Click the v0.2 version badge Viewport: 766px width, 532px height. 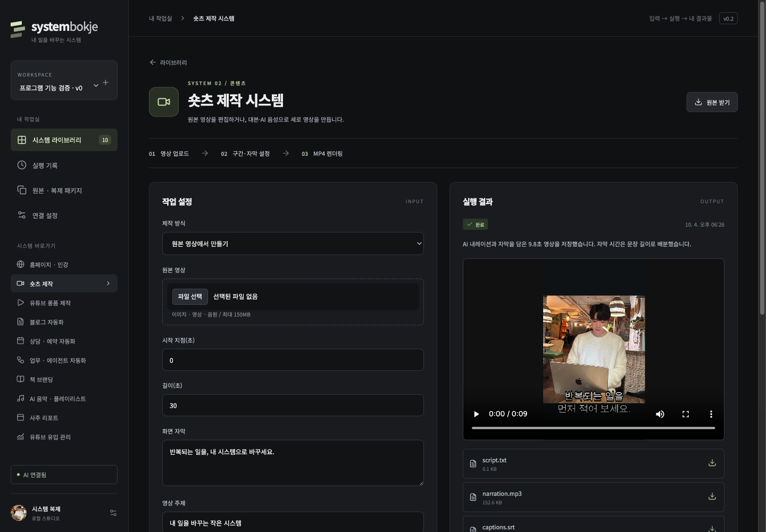pos(728,19)
